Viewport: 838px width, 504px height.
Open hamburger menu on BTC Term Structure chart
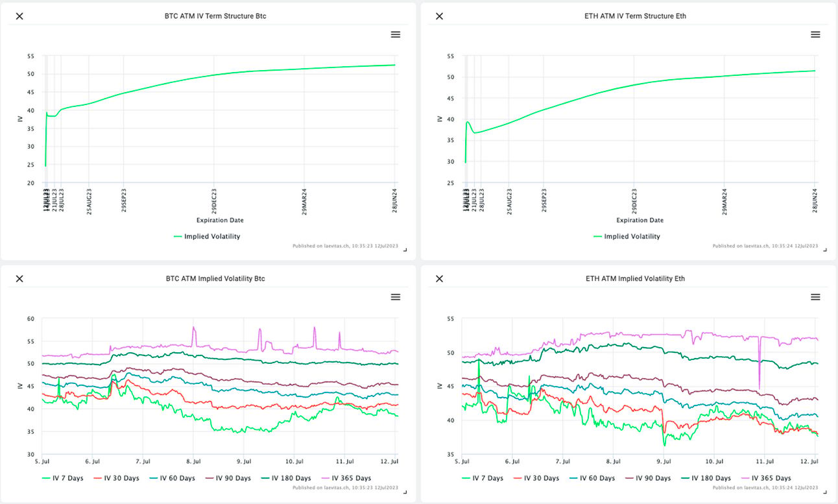[x=396, y=34]
